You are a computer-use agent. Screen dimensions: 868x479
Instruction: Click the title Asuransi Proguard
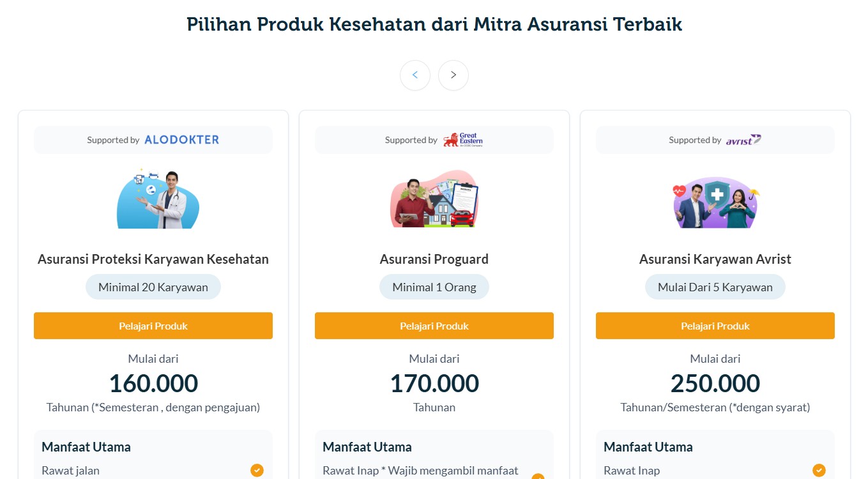pos(434,259)
